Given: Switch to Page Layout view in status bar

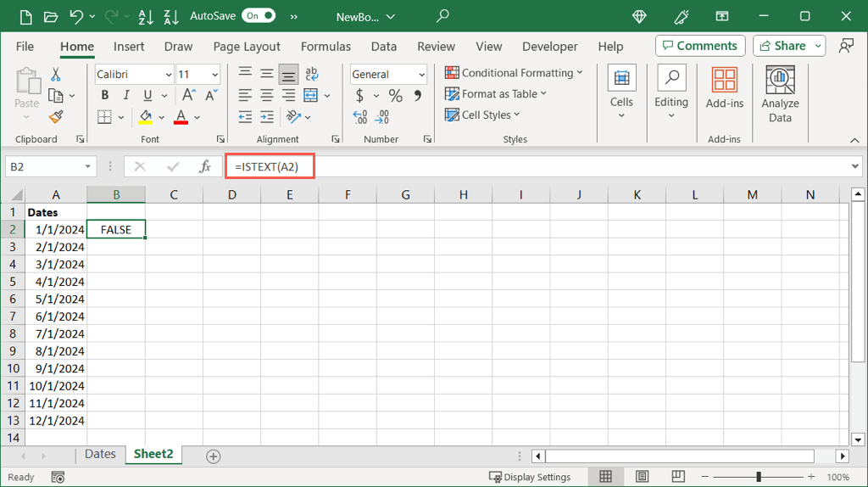Looking at the screenshot, I should 642,477.
